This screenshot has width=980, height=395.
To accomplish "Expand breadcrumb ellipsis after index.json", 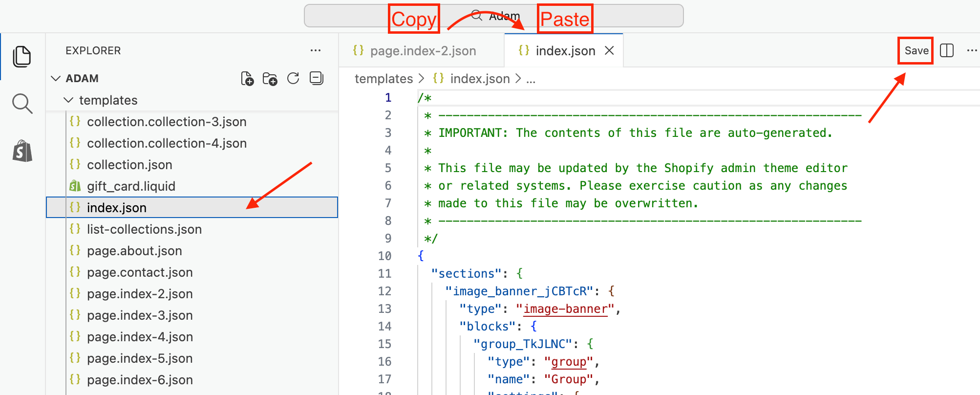I will (531, 79).
